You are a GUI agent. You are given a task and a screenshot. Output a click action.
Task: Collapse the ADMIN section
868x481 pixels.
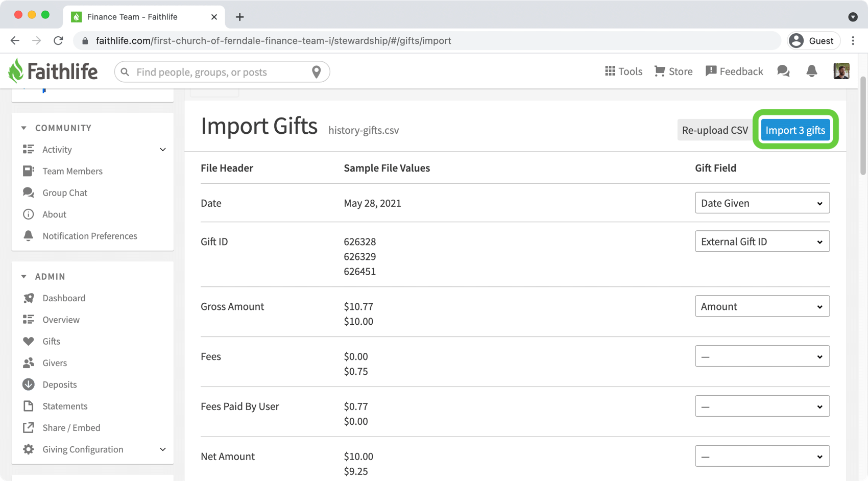(23, 276)
